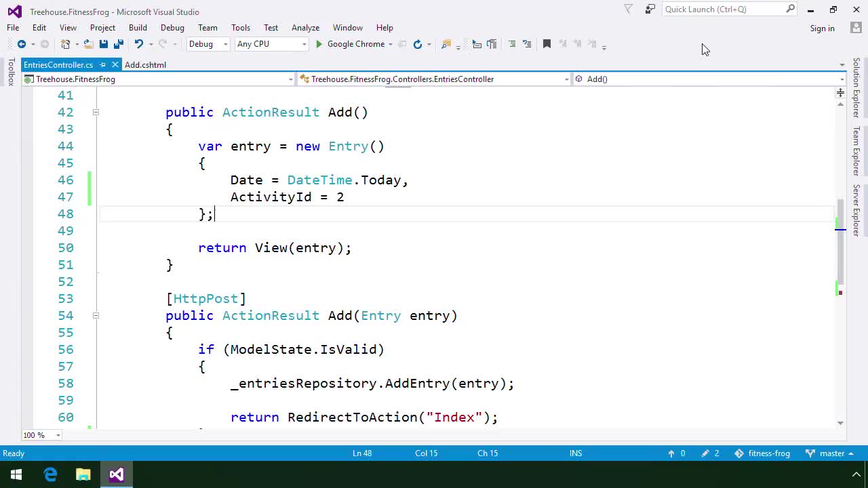Click the browser Refresh icon in toolbar

tap(418, 44)
